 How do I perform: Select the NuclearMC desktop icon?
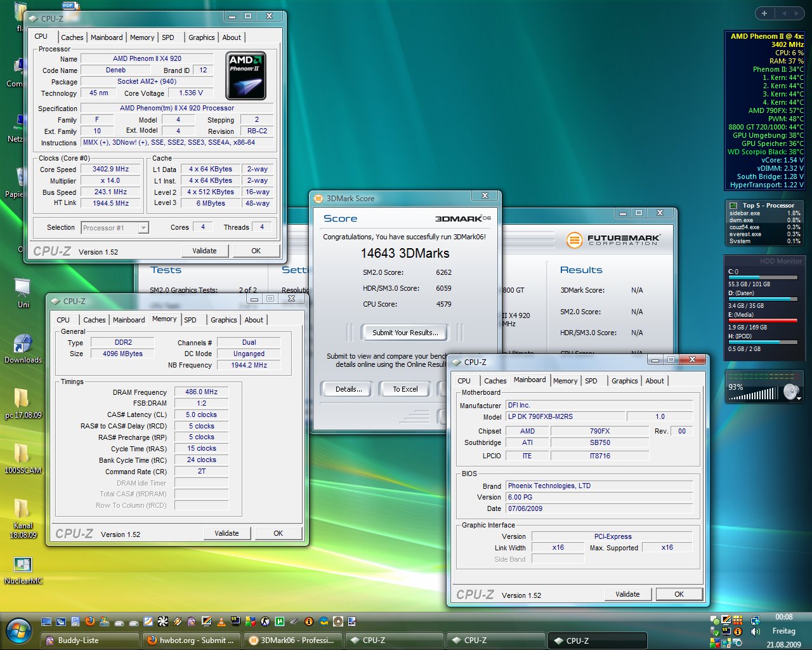[23, 570]
